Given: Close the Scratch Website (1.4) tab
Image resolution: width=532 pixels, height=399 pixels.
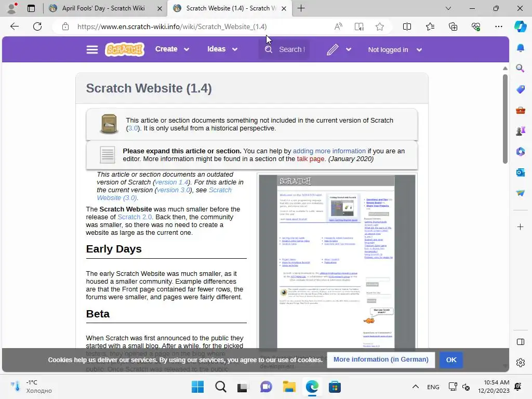Looking at the screenshot, I should pos(284,8).
